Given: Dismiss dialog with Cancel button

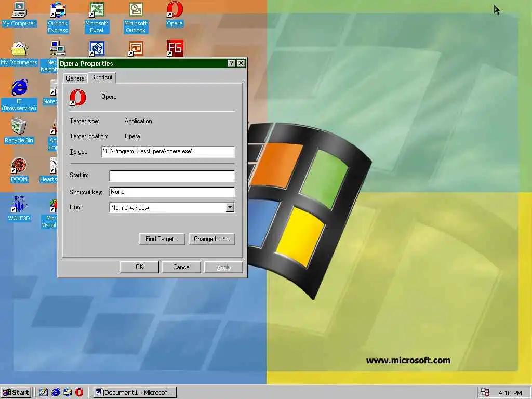Looking at the screenshot, I should 181,267.
